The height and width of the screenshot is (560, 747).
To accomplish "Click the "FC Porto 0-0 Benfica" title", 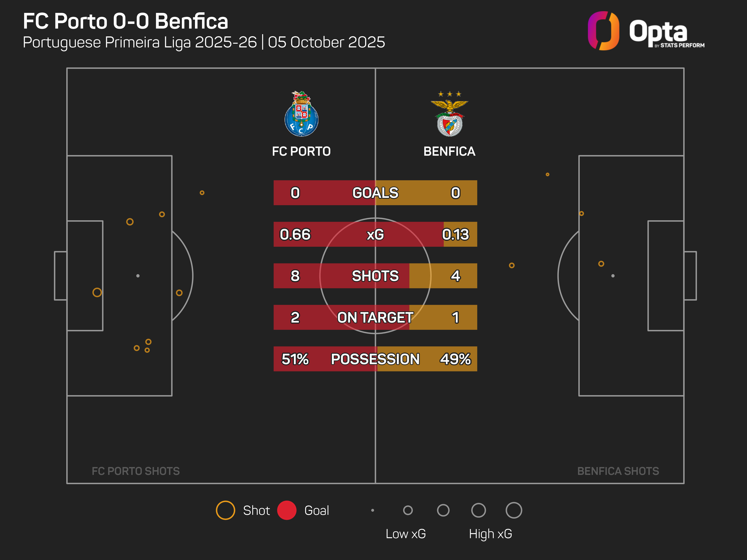I will pos(126,21).
